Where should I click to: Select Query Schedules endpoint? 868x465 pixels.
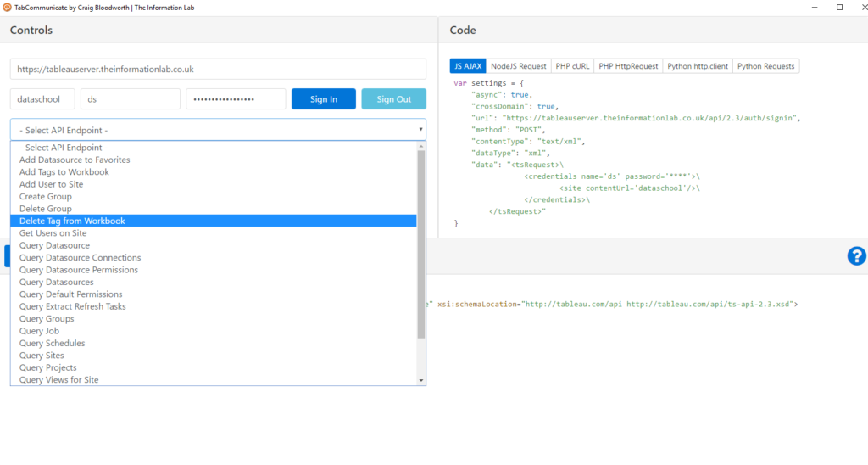[x=213, y=343]
